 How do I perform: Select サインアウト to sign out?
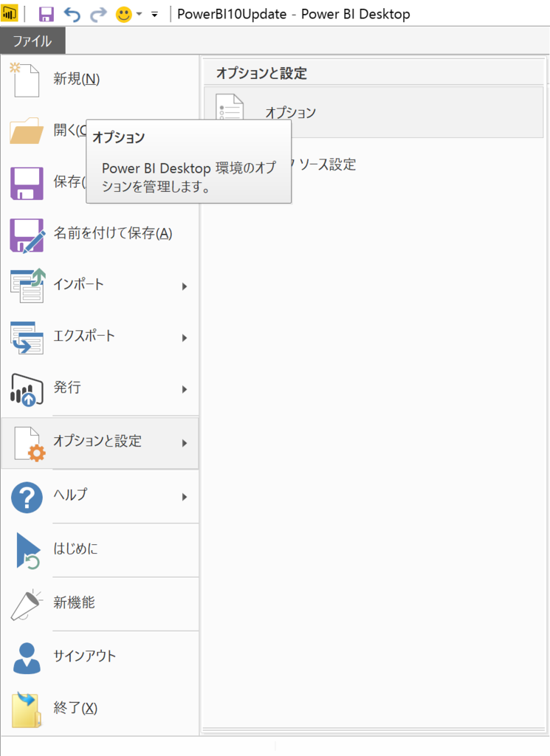point(84,656)
